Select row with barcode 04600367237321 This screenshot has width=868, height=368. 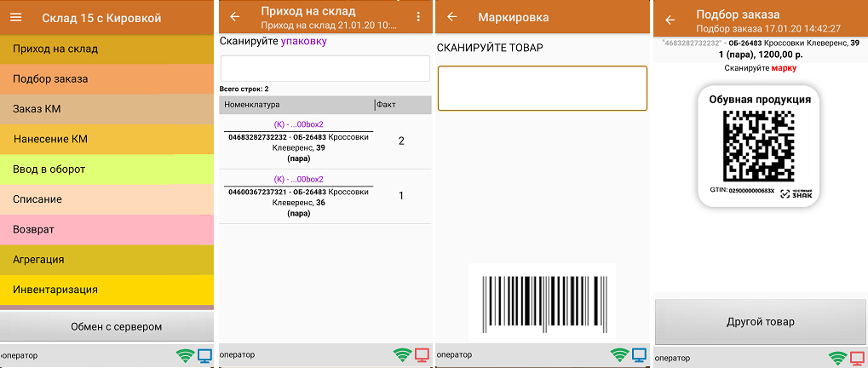[x=325, y=196]
